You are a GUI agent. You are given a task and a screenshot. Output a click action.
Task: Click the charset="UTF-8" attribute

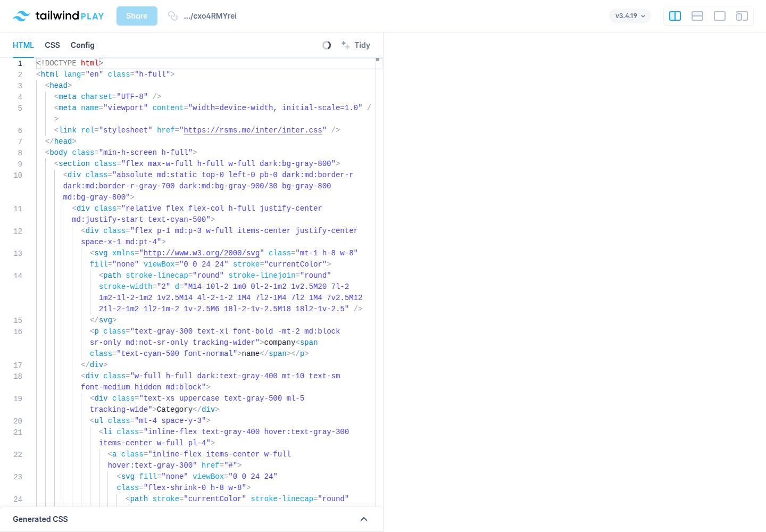(x=114, y=96)
